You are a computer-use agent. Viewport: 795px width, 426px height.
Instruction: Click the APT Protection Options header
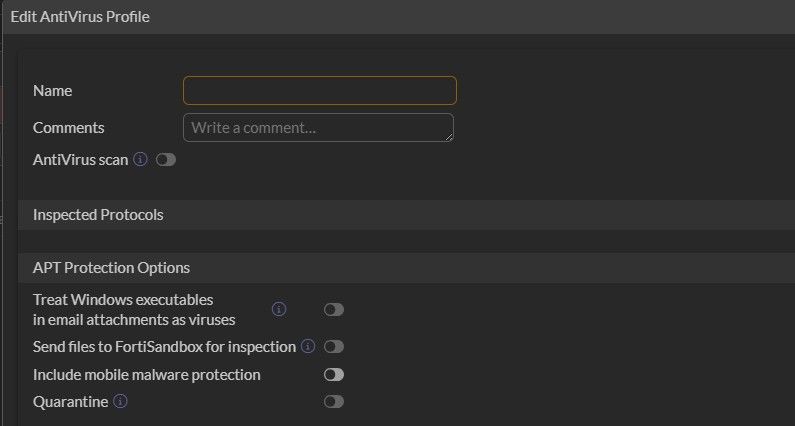(x=111, y=268)
